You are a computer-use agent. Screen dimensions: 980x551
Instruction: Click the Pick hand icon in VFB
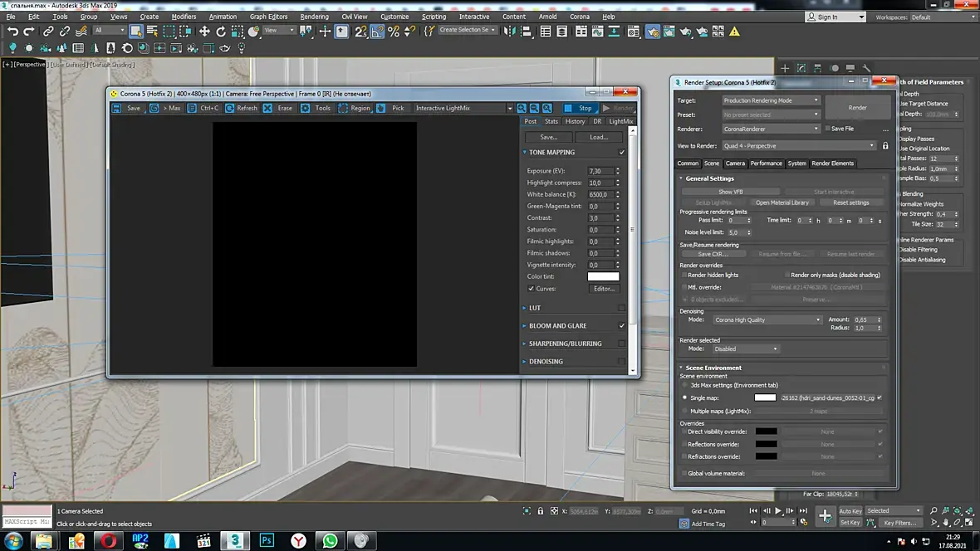(381, 108)
